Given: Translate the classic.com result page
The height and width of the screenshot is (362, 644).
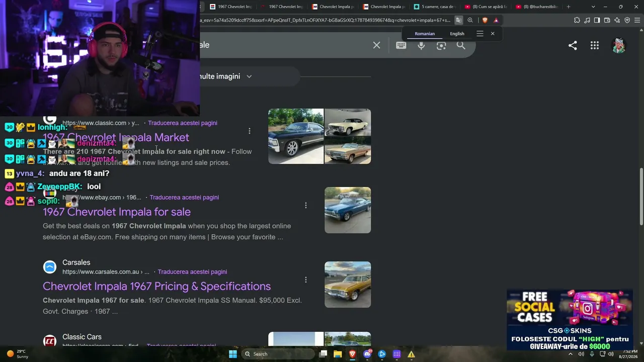Looking at the screenshot, I should [183, 123].
